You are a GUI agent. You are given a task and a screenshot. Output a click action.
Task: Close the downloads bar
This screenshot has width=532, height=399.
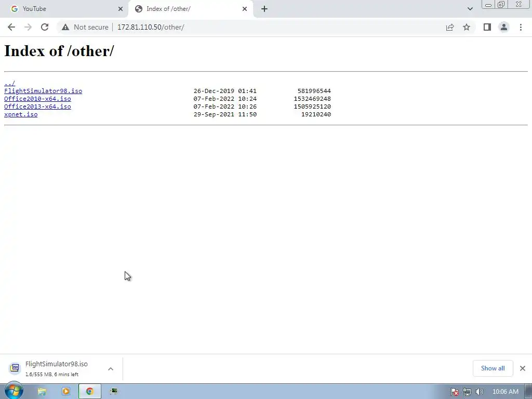pos(523,368)
